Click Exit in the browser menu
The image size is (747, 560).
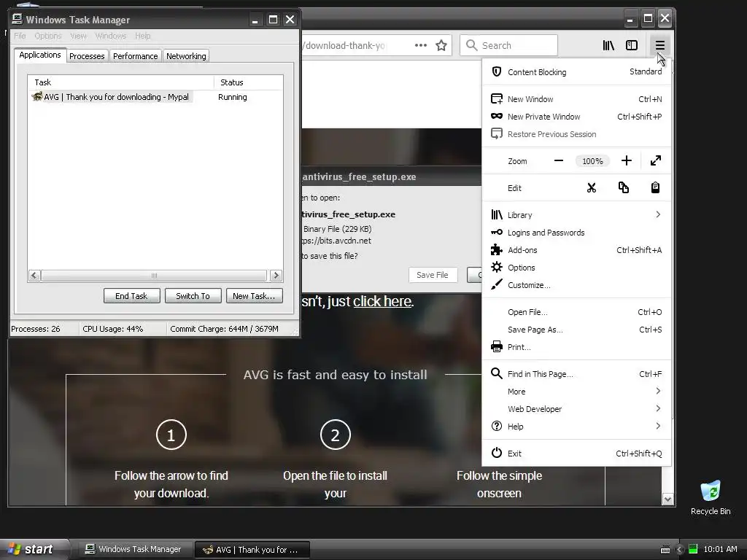tap(576, 454)
